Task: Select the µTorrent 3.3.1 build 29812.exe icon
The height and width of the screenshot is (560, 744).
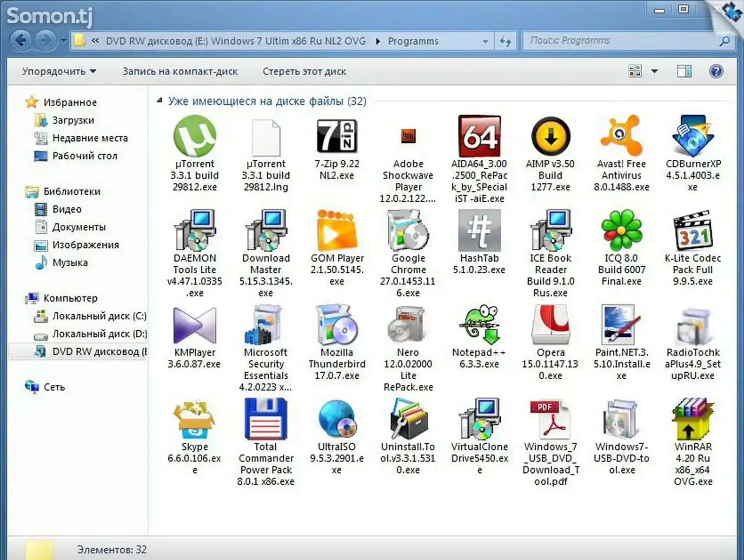Action: tap(195, 136)
